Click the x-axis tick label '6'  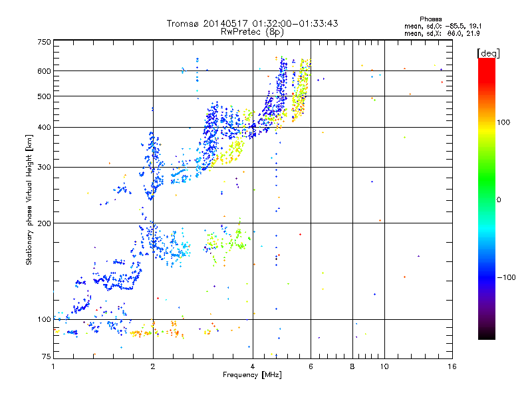[311, 366]
